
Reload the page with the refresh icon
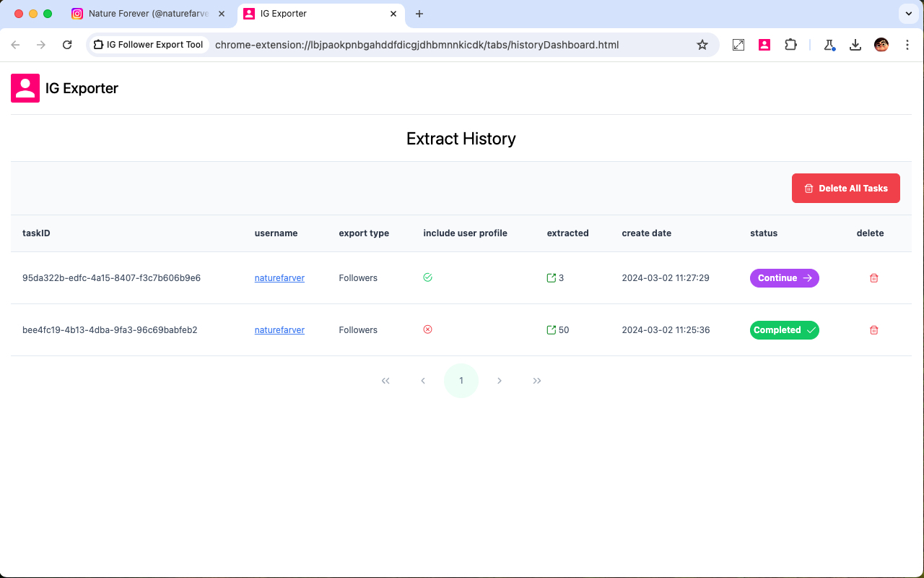[x=67, y=44]
